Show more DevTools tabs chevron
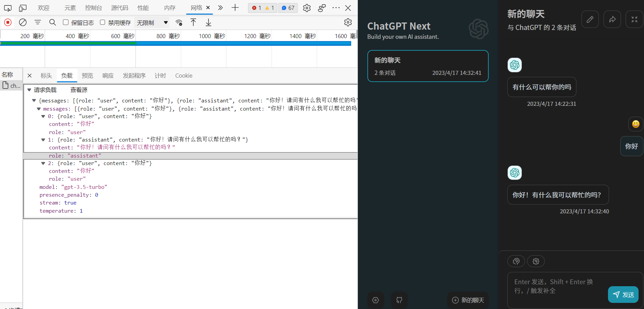 (221, 8)
